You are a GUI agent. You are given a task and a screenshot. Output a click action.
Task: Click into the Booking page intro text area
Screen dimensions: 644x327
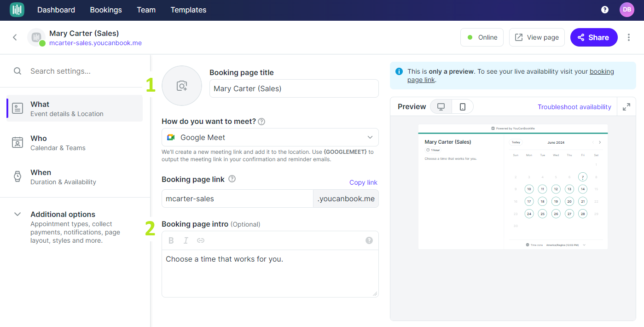click(270, 273)
